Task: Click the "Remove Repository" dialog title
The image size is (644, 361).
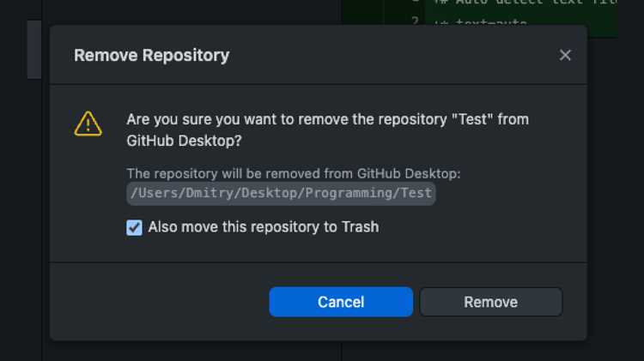Action: coord(151,56)
